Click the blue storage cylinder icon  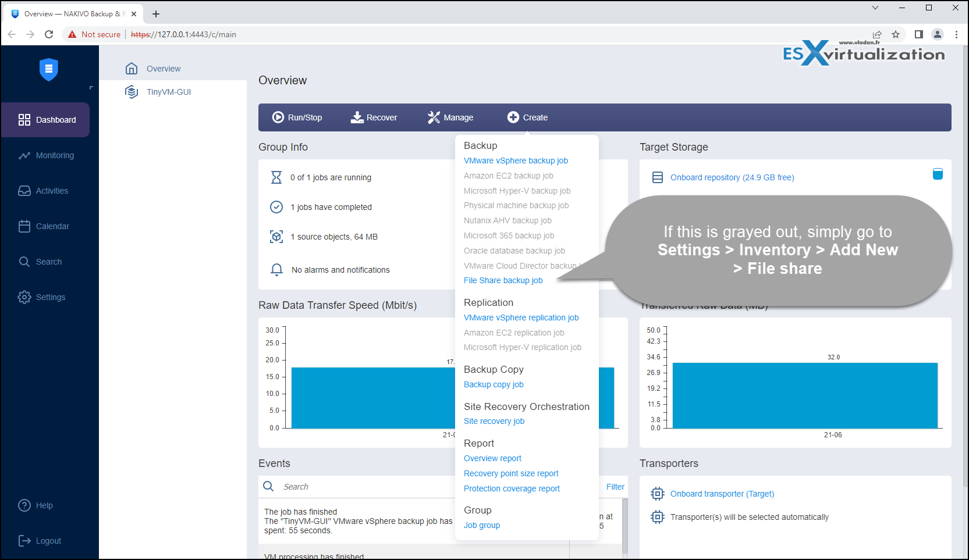coord(938,174)
